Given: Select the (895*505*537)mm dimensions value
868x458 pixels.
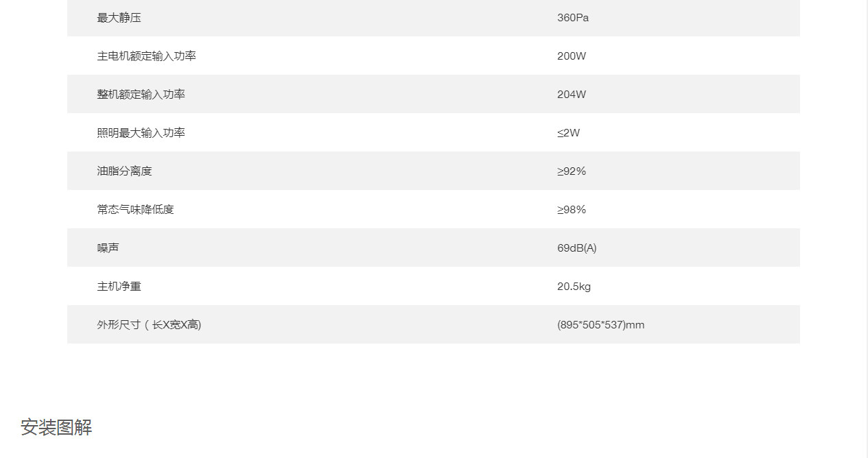Looking at the screenshot, I should tap(600, 325).
